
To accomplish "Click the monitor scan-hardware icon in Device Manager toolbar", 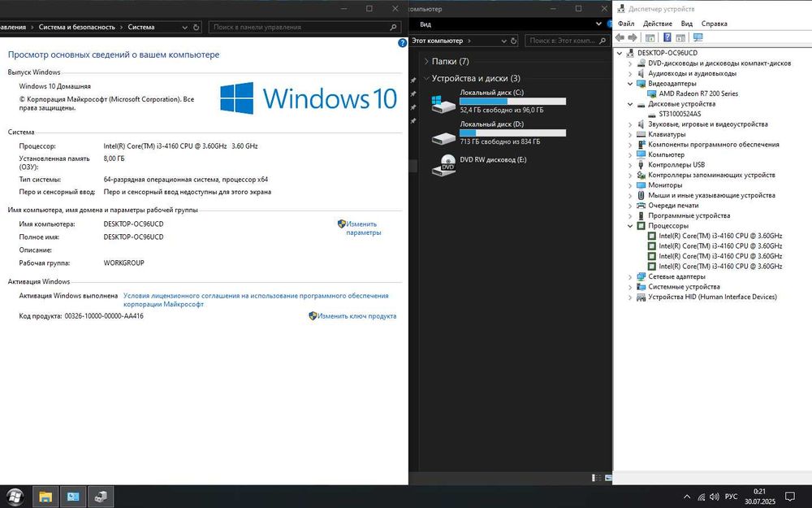I will [x=698, y=37].
